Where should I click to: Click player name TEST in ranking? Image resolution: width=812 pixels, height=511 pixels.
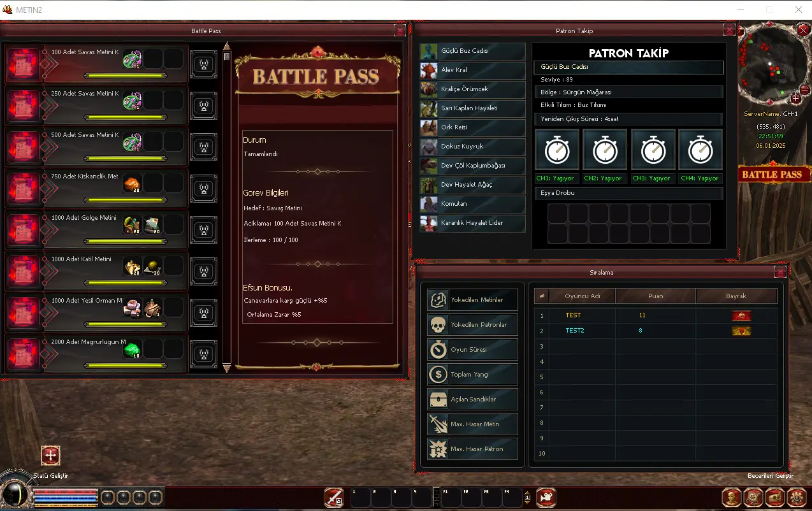(x=573, y=315)
